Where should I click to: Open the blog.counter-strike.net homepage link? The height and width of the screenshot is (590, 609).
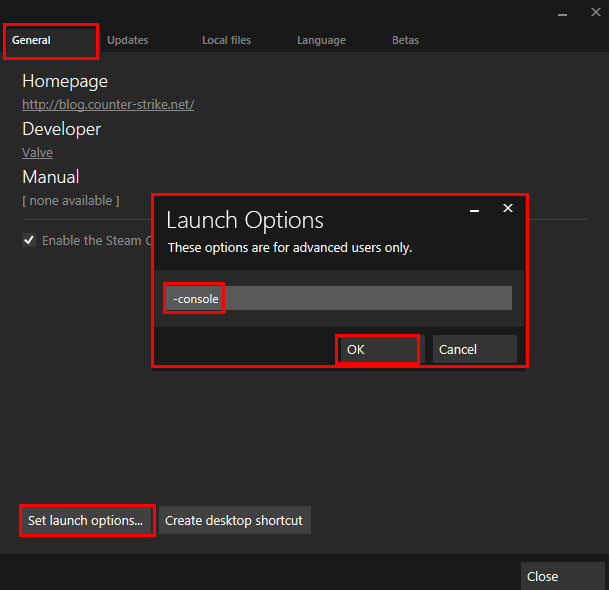pyautogui.click(x=108, y=104)
